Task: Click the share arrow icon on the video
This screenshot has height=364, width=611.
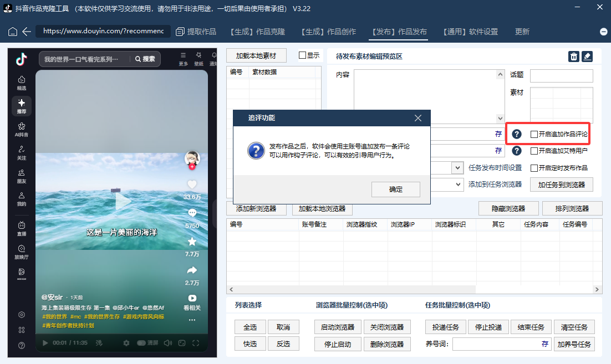Action: tap(192, 270)
